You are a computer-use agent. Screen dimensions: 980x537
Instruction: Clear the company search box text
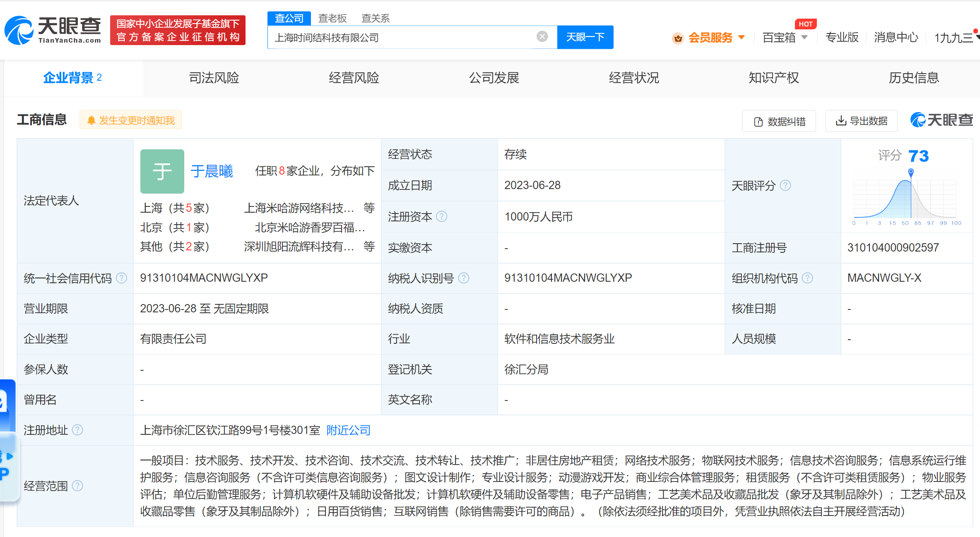(542, 36)
